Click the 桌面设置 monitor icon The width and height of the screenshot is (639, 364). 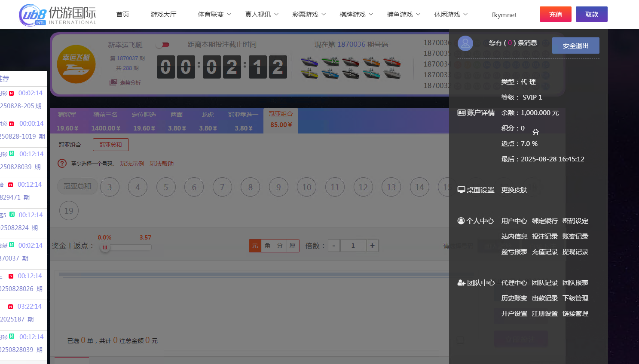(x=461, y=190)
